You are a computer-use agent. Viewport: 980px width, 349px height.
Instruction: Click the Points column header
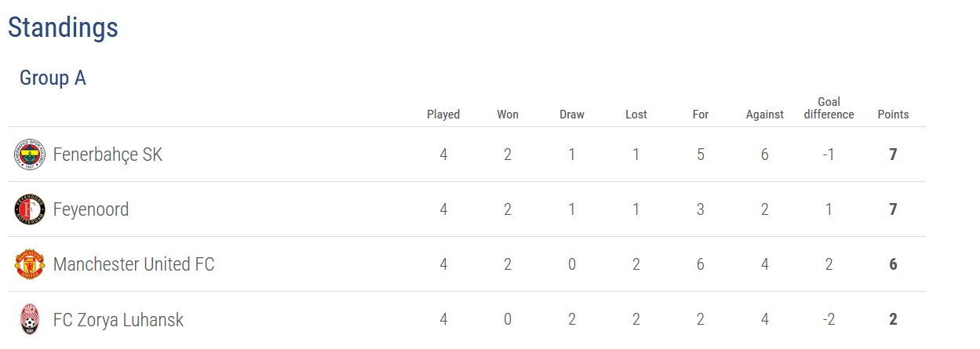pos(893,115)
